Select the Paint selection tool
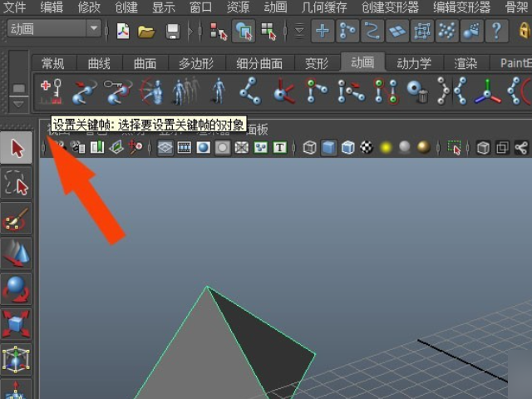Viewport: 532px width, 399px height. [17, 219]
